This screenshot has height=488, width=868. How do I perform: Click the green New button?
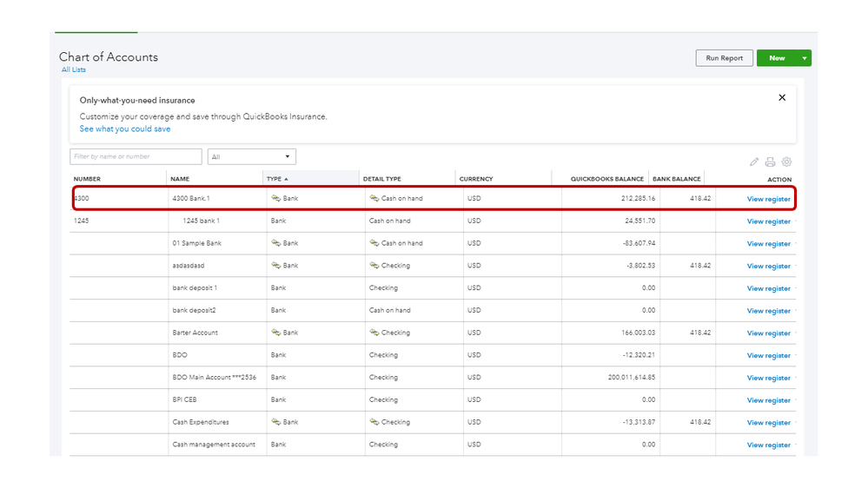coord(776,58)
